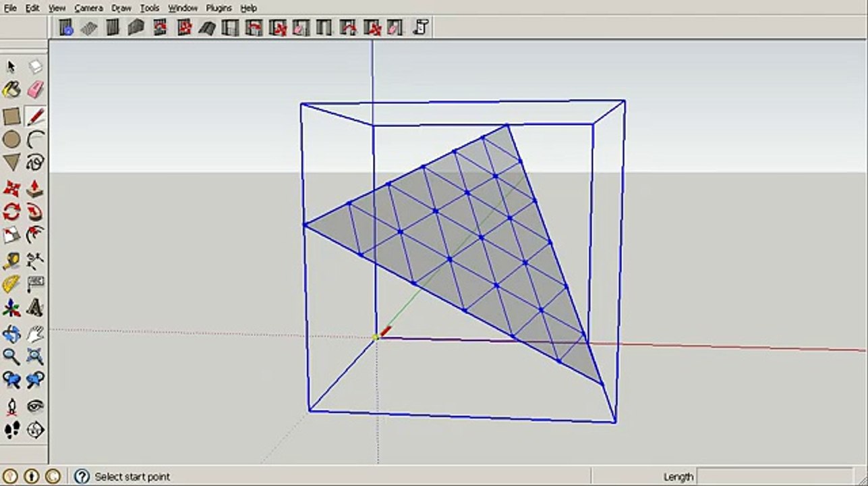The height and width of the screenshot is (486, 868).
Task: Click the Length measurements input box
Action: click(775, 477)
